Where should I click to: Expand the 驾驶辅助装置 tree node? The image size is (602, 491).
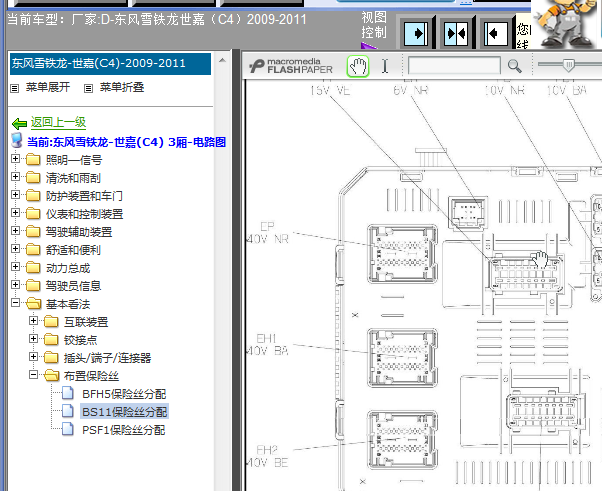coord(15,230)
